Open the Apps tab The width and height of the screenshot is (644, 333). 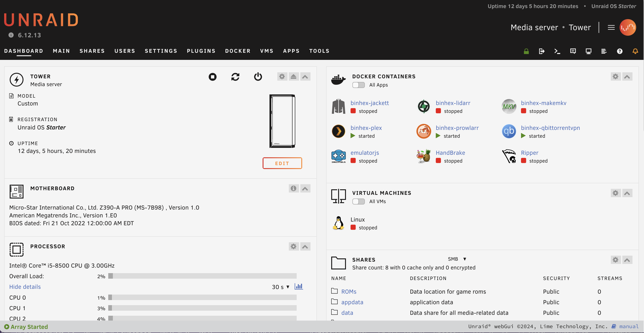[291, 51]
